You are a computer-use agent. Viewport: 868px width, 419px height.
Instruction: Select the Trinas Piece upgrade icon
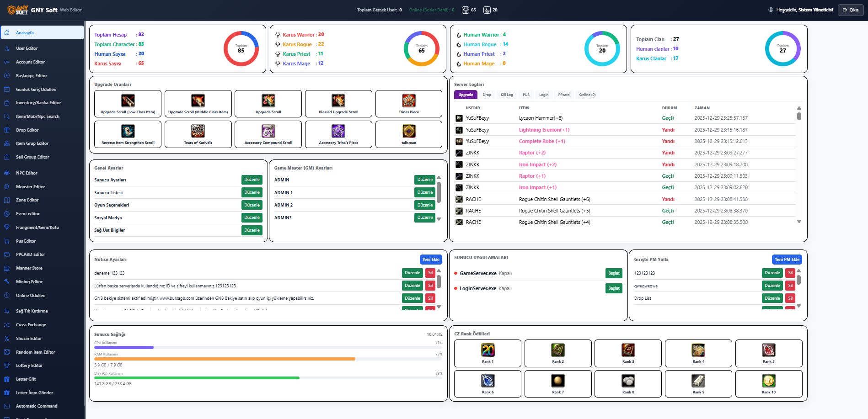click(408, 101)
